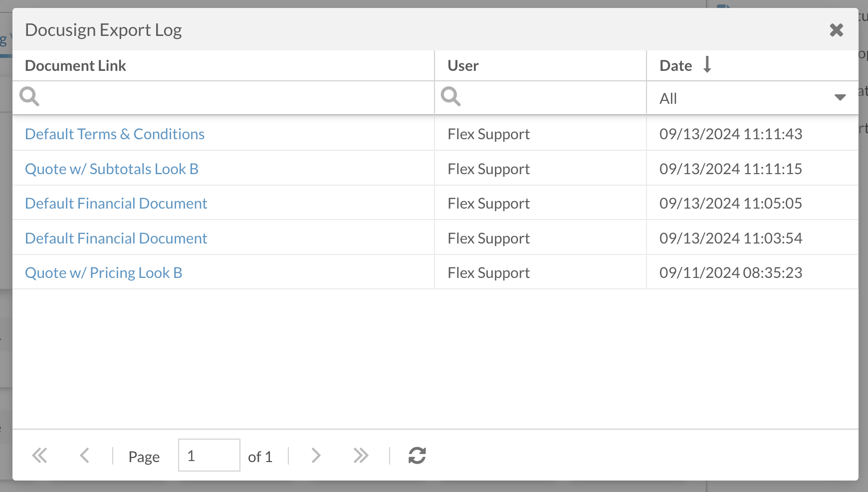Click the 'of 1' page count text
The height and width of the screenshot is (492, 868).
click(260, 457)
